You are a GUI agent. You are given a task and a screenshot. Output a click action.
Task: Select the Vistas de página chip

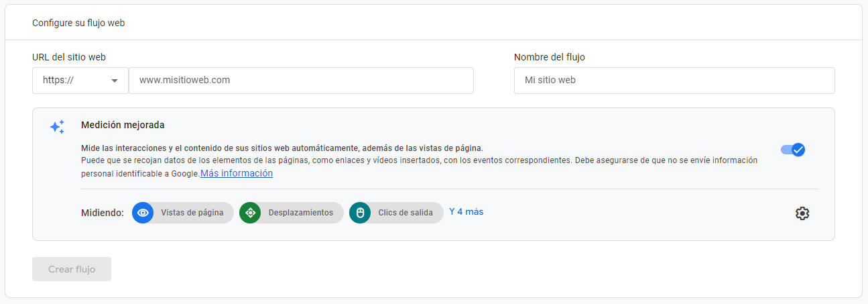[x=183, y=213]
